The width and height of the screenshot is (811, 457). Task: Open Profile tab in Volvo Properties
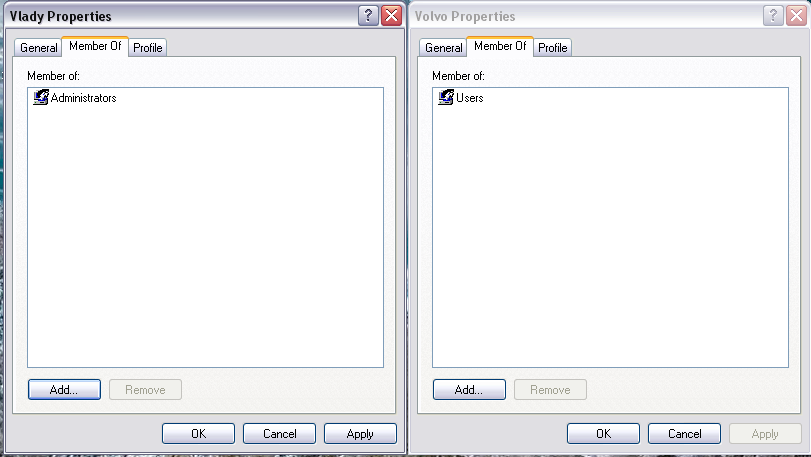552,48
